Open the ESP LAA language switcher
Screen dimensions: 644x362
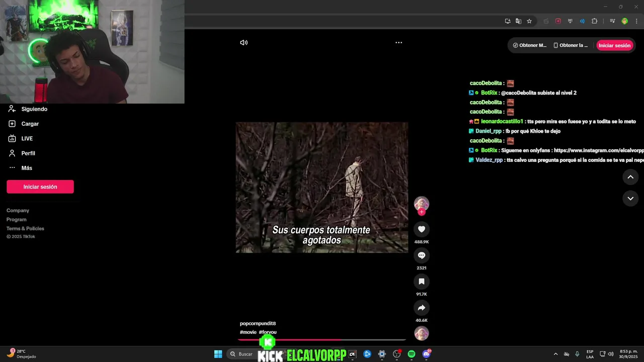[590, 354]
